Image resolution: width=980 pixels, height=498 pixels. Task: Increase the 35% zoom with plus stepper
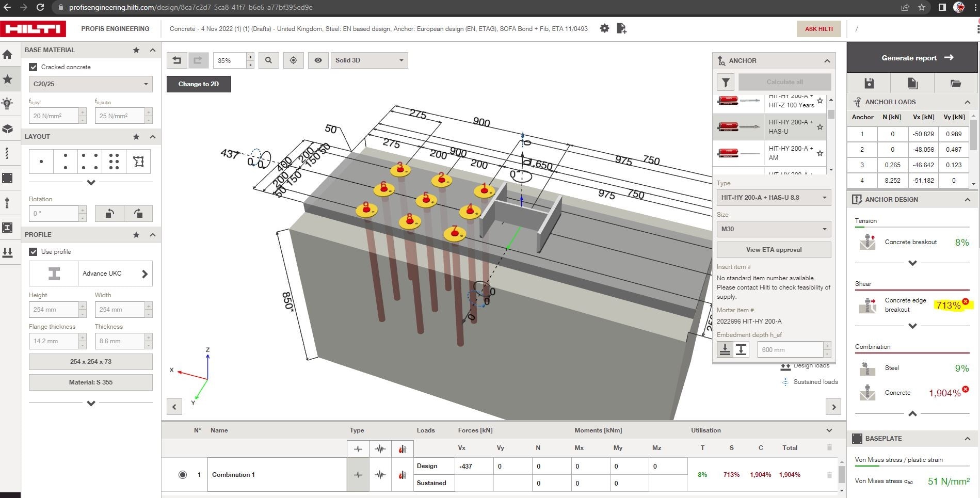[x=250, y=57]
